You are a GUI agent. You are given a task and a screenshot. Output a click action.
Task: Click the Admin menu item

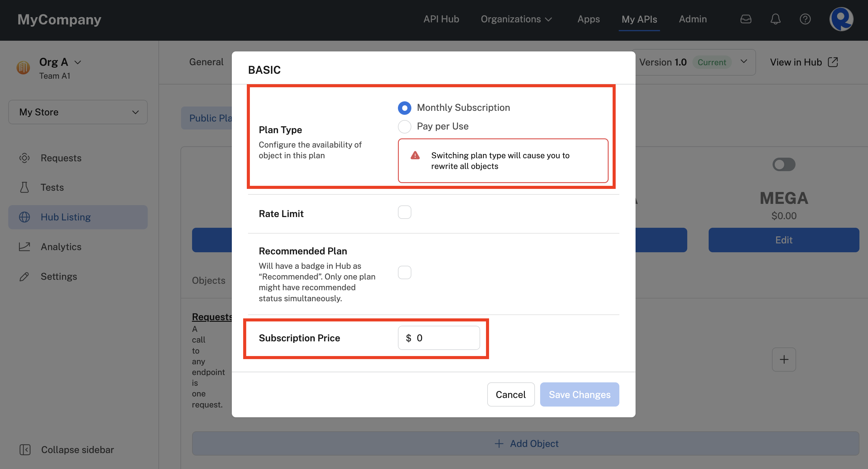[x=693, y=18]
